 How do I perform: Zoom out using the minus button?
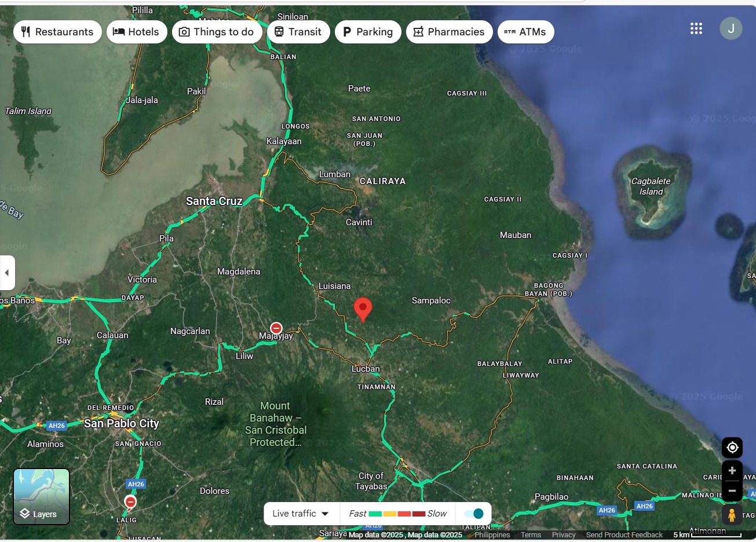(732, 490)
